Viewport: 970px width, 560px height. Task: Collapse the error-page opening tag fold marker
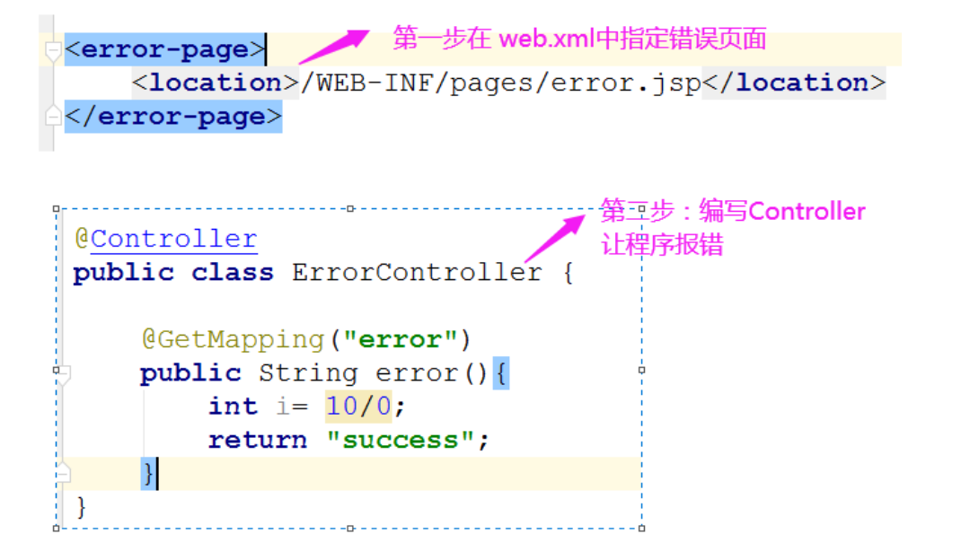(53, 50)
